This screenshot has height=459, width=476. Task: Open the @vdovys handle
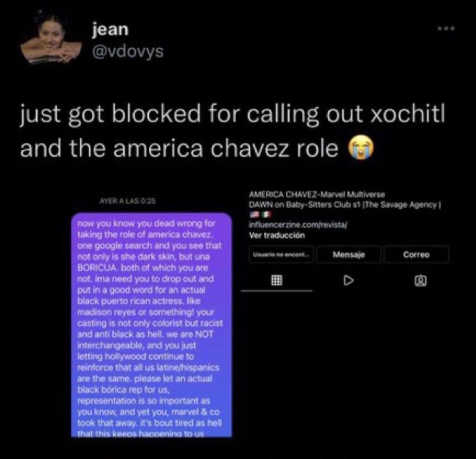128,51
